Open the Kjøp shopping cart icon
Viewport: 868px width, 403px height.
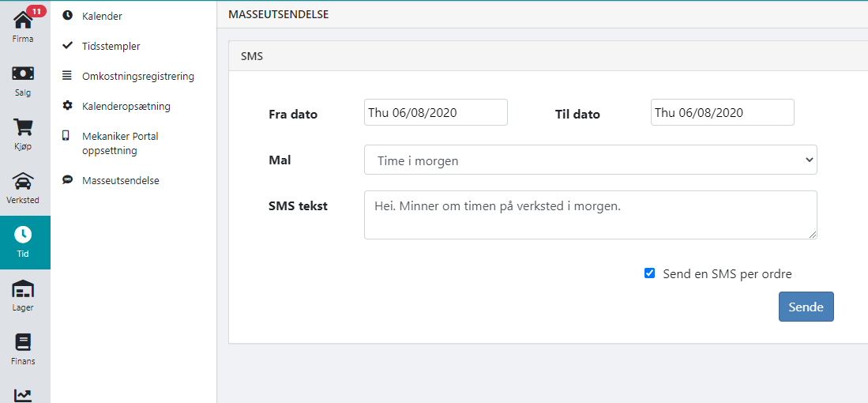pos(23,127)
